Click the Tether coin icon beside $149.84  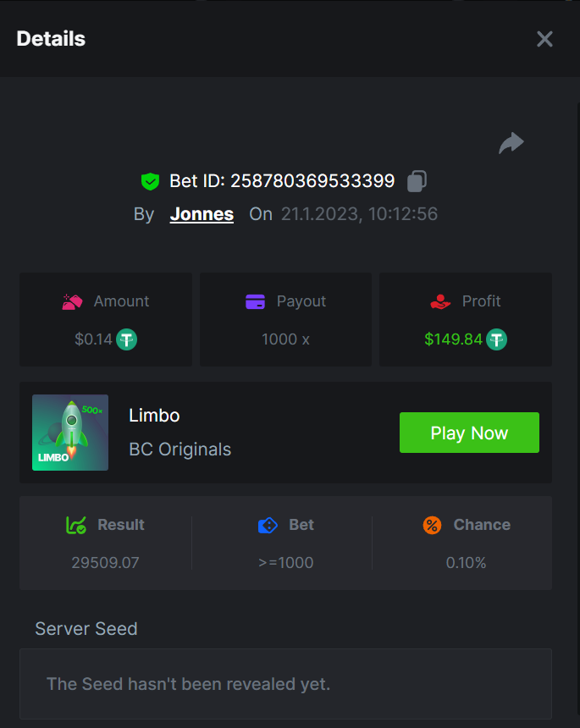tap(496, 339)
